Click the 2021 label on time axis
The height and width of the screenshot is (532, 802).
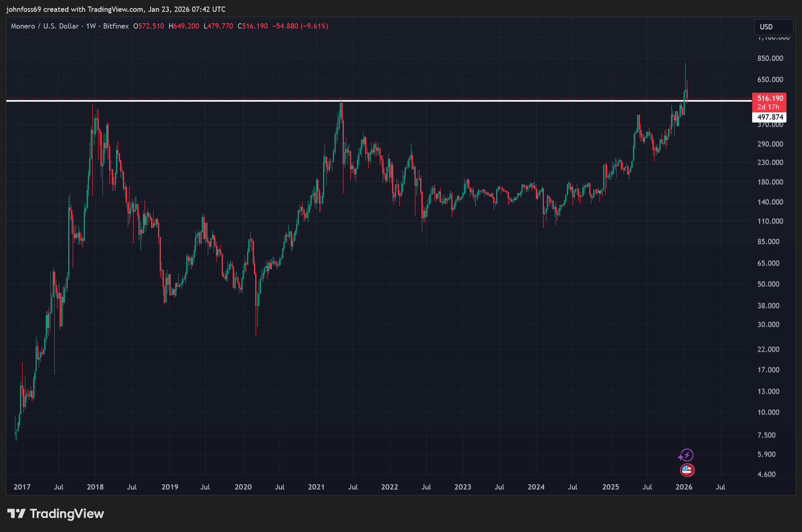coord(316,487)
